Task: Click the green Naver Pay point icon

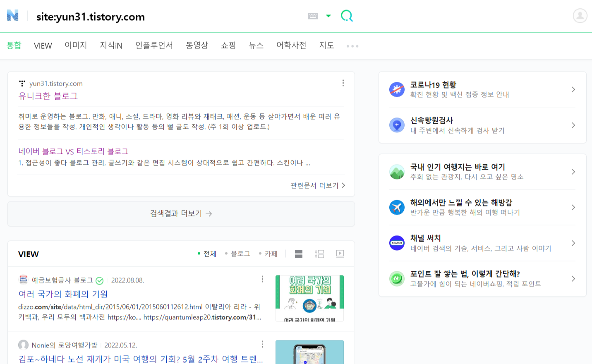Action: [x=397, y=278]
